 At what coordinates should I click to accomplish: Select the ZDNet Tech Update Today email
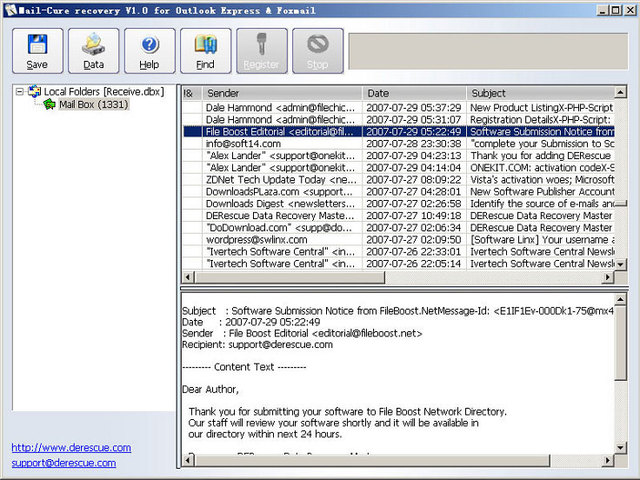coord(398,180)
